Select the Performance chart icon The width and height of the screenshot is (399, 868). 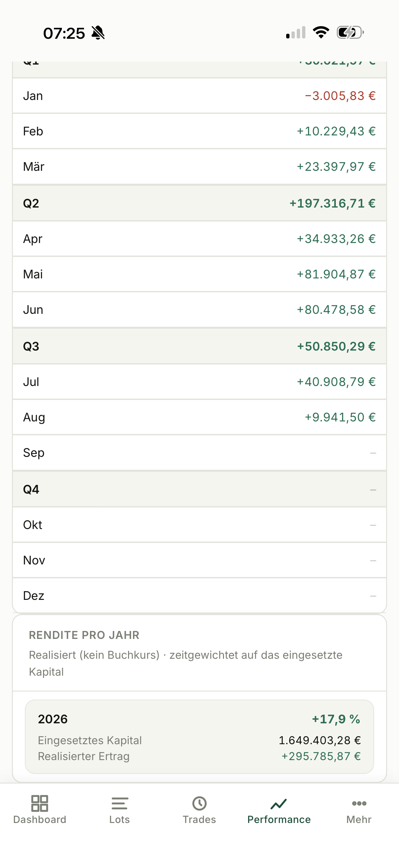coord(279,804)
